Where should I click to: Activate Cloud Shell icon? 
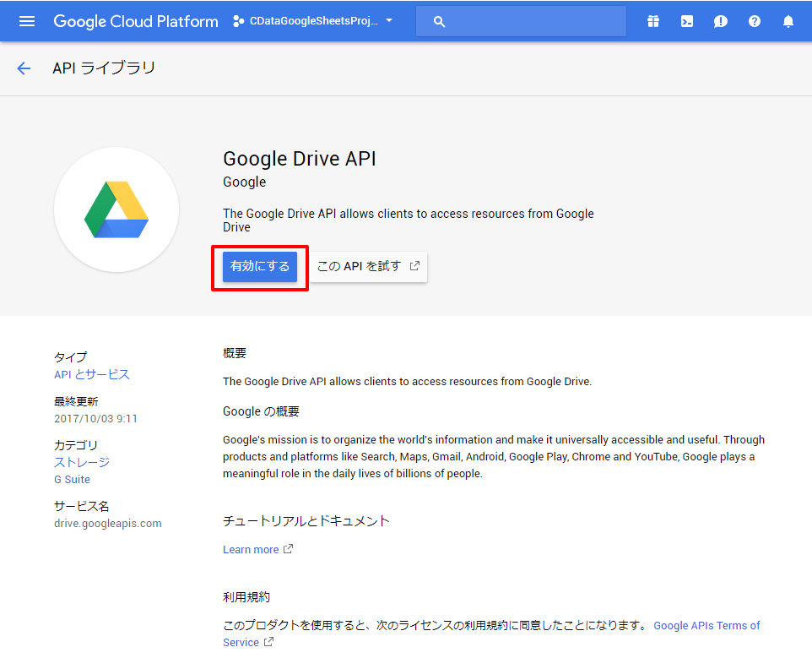click(x=687, y=21)
